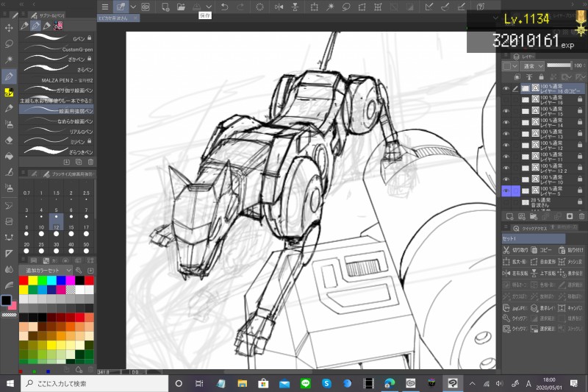Select the Move layer tool
Image resolution: width=588 pixels, height=392 pixels.
coord(10,27)
